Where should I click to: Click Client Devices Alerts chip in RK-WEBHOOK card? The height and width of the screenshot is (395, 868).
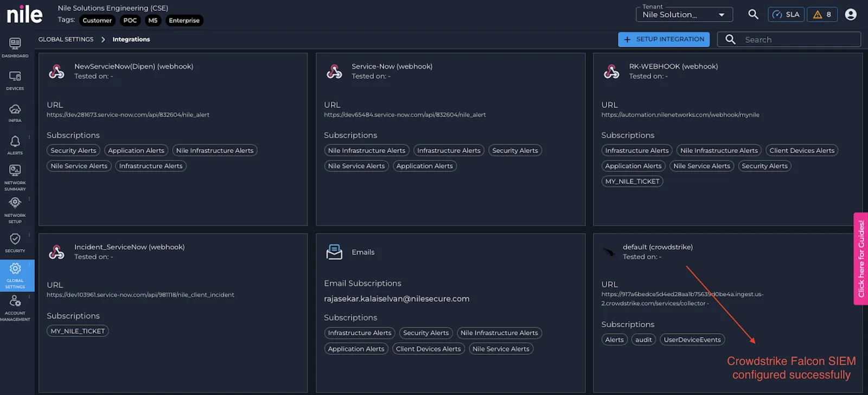tap(802, 150)
